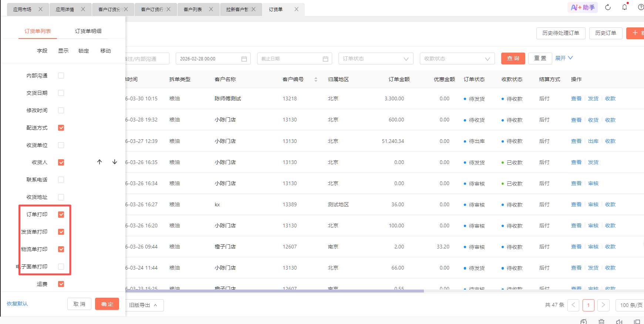Click the horizontal table scrollbar
The image size is (644, 324).
(274, 291)
